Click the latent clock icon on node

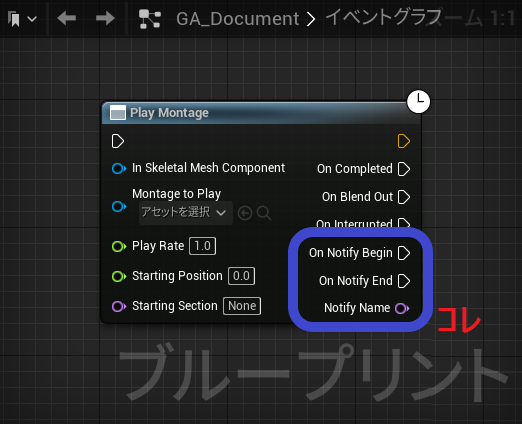(x=418, y=101)
